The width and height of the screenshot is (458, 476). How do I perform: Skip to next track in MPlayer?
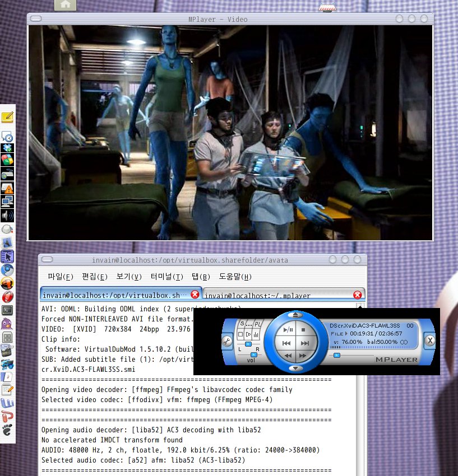(305, 343)
